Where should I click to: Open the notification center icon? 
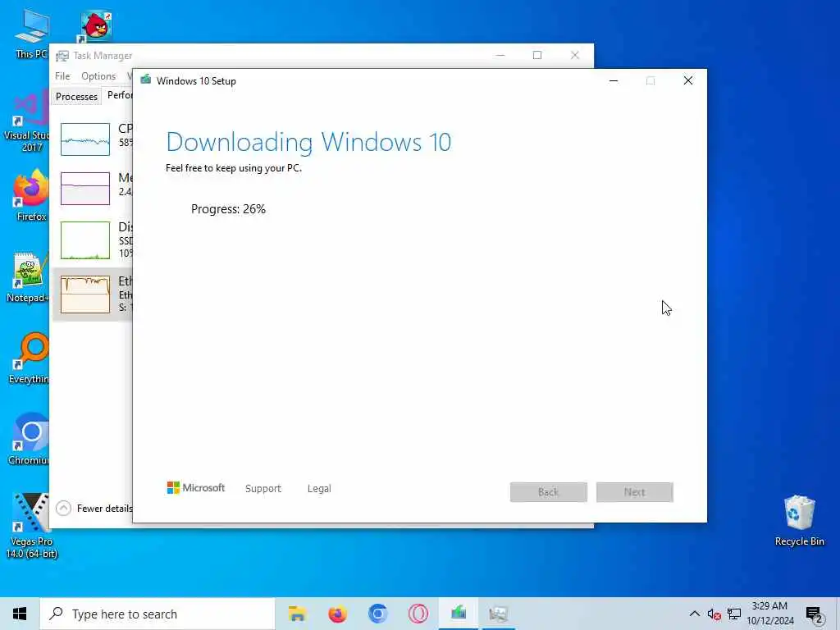click(x=814, y=615)
